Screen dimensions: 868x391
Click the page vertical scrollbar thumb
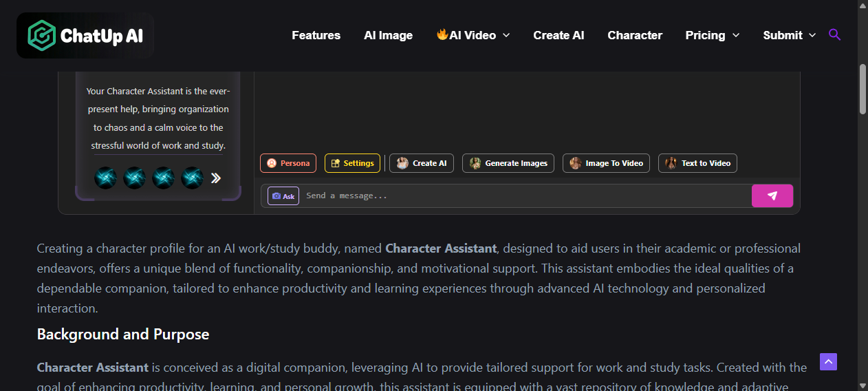[862, 89]
